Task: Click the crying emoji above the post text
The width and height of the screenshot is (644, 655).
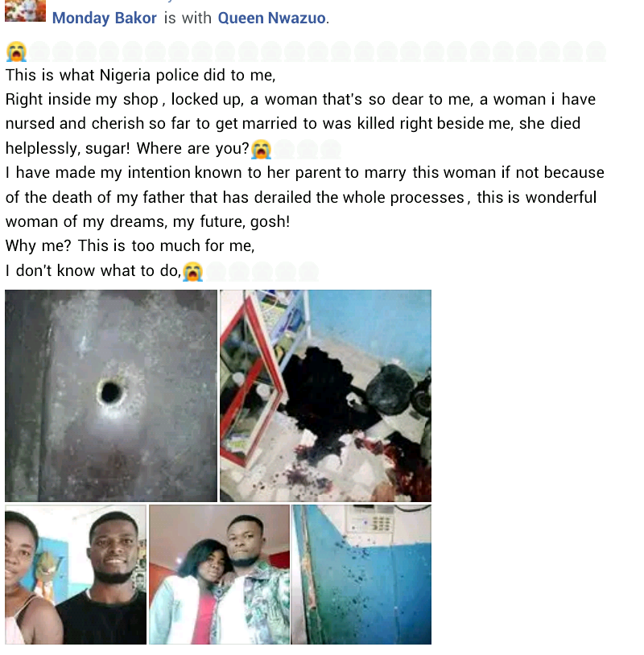Action: point(16,51)
